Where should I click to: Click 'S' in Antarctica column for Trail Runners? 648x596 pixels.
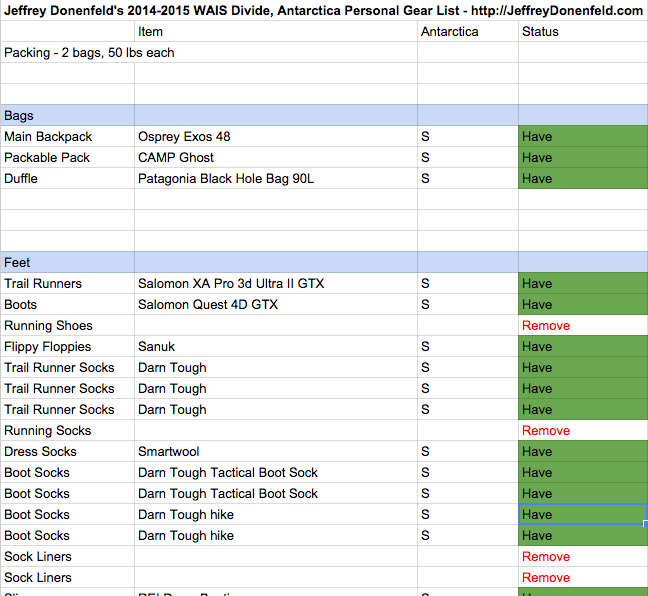(x=468, y=284)
